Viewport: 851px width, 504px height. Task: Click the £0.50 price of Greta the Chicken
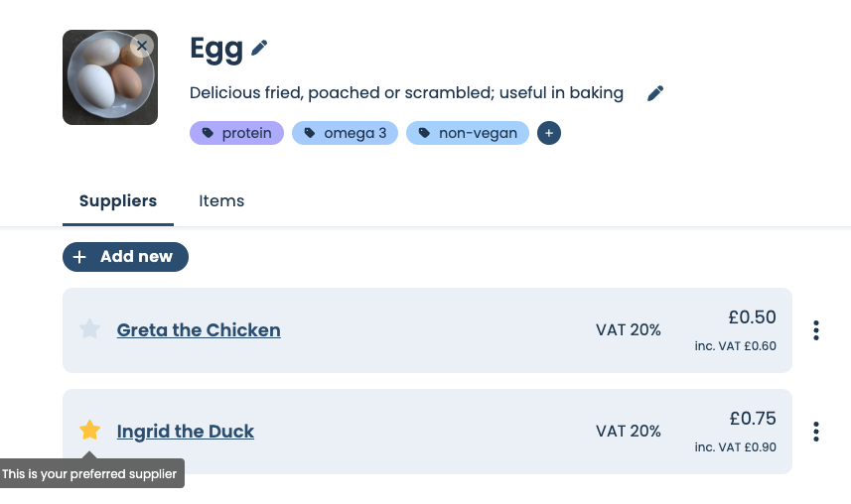tap(752, 317)
